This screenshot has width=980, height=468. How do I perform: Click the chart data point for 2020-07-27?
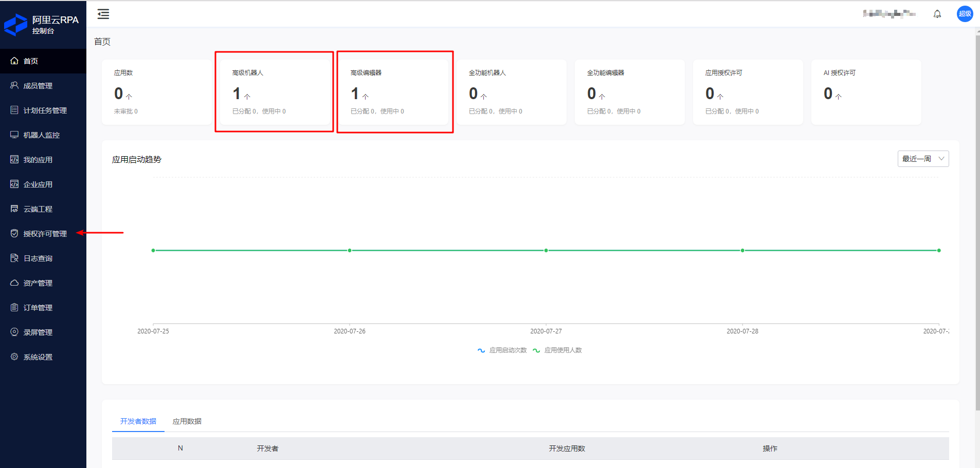point(546,250)
